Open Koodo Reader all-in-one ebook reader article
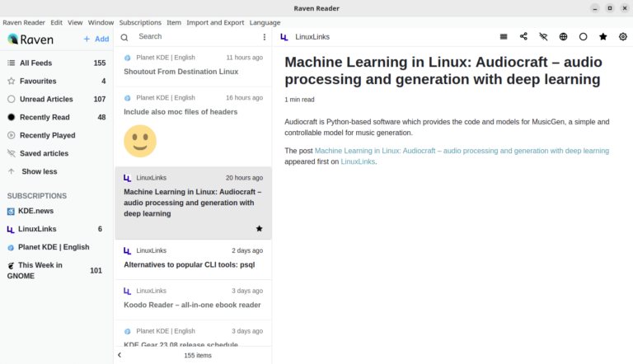This screenshot has width=633, height=364. point(193,300)
